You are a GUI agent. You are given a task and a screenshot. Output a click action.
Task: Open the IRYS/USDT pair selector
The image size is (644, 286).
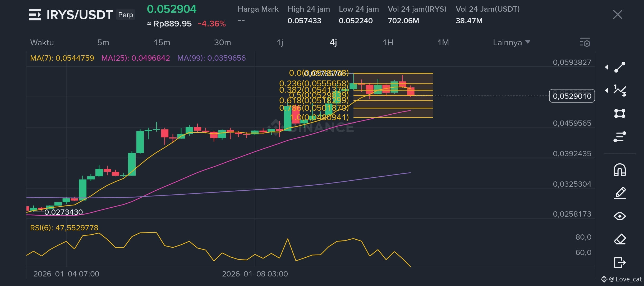point(80,15)
